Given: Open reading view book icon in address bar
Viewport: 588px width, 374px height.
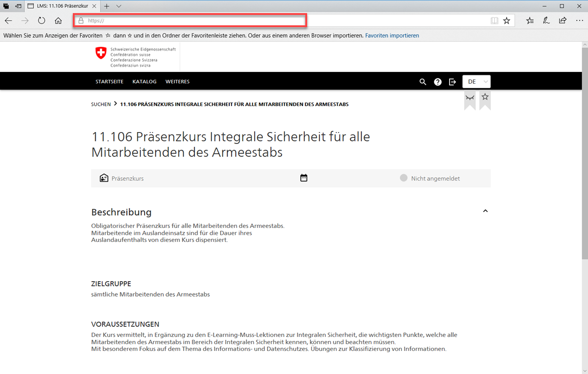Looking at the screenshot, I should pyautogui.click(x=494, y=20).
